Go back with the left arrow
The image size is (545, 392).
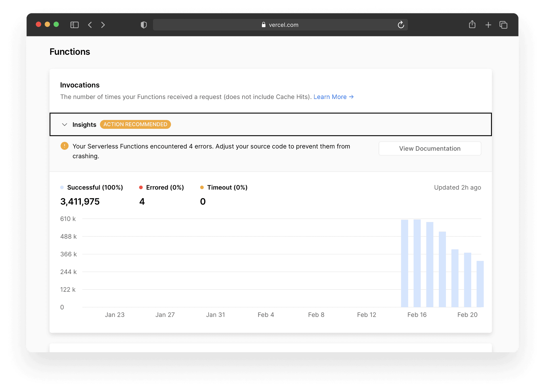(90, 25)
